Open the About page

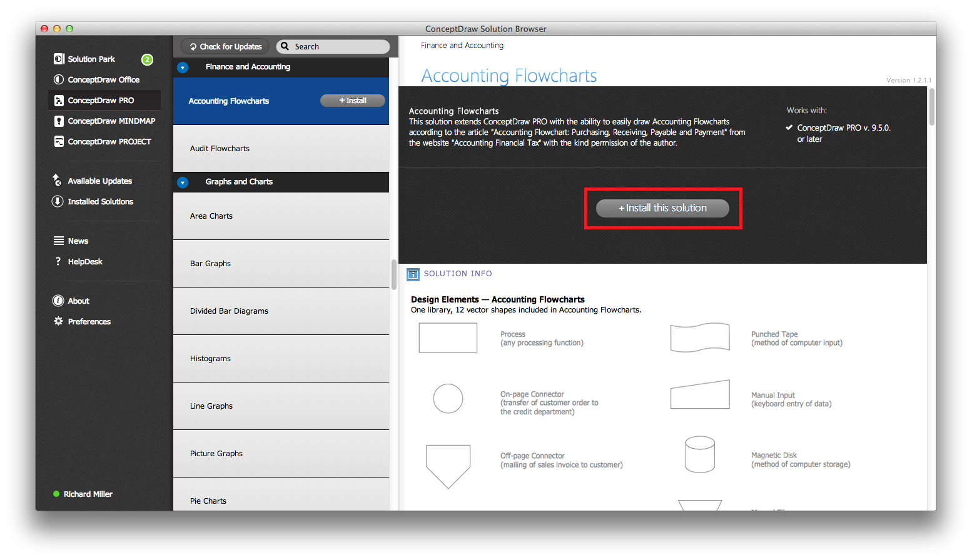click(79, 301)
